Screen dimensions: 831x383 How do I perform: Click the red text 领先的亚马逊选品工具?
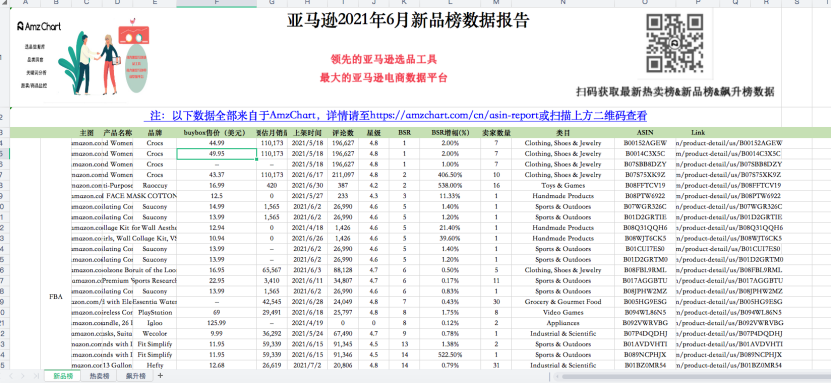384,59
